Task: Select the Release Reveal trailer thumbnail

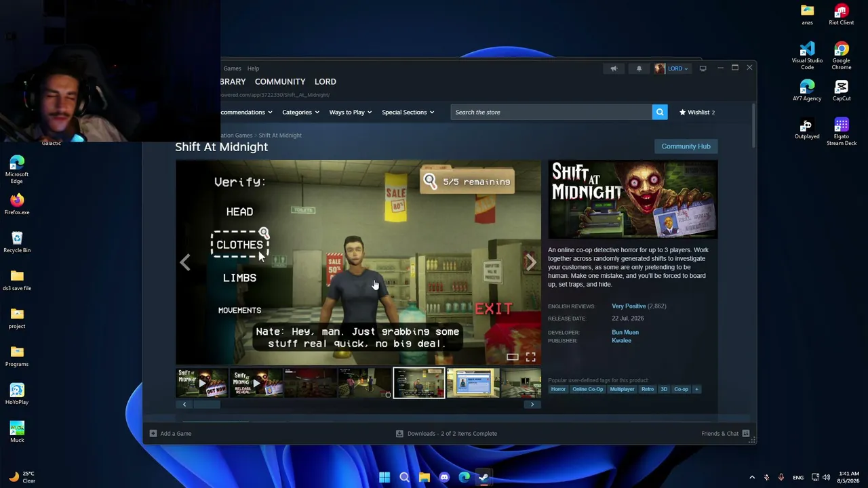Action: coord(256,383)
